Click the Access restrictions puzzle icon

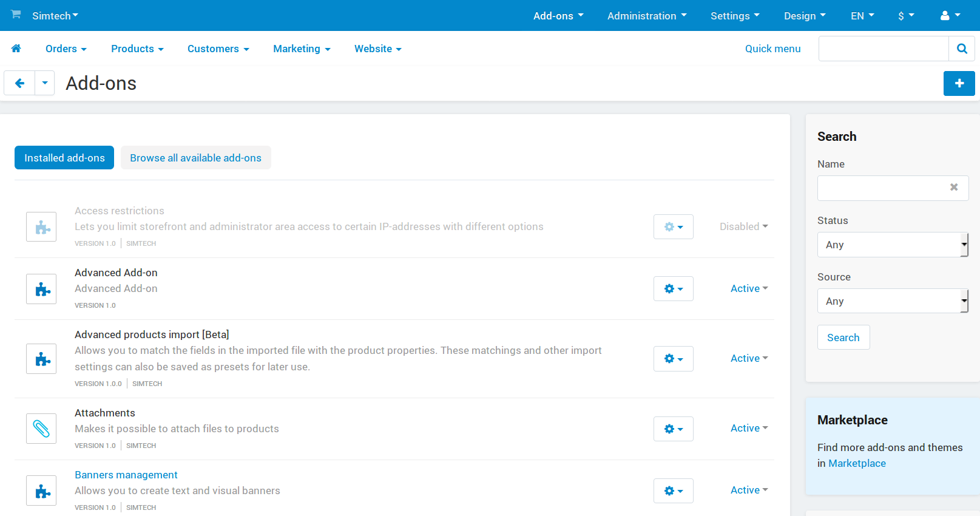(41, 227)
